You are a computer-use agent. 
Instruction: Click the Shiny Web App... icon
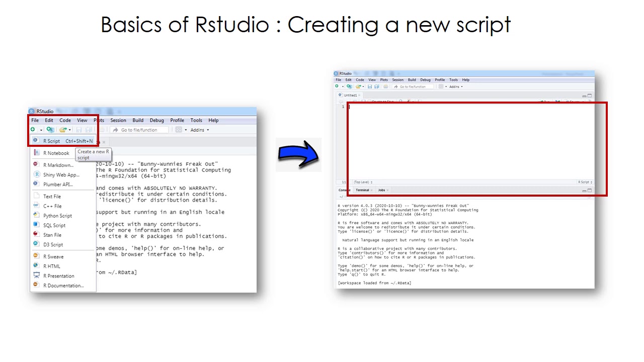coord(36,174)
